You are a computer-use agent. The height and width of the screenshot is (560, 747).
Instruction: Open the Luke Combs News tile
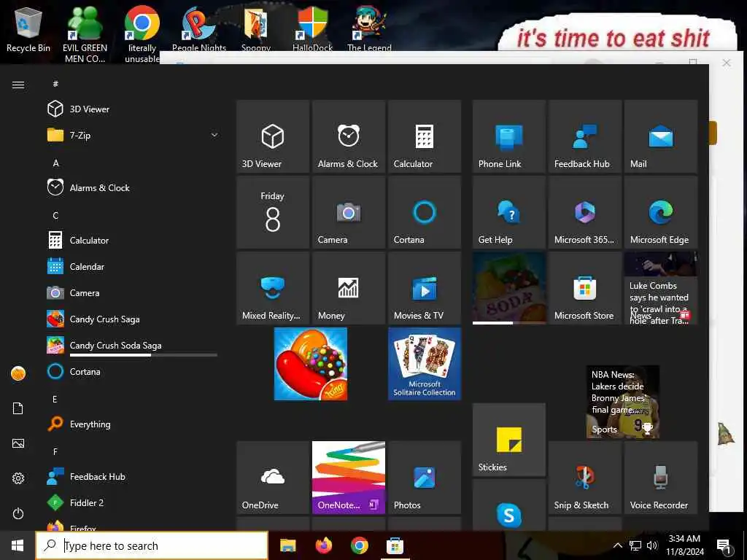pyautogui.click(x=660, y=287)
